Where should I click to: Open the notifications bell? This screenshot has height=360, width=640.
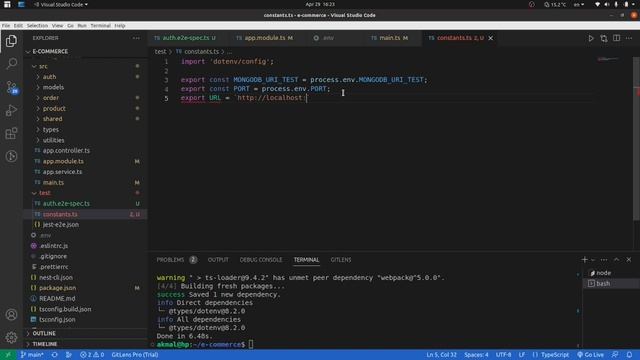[629, 355]
